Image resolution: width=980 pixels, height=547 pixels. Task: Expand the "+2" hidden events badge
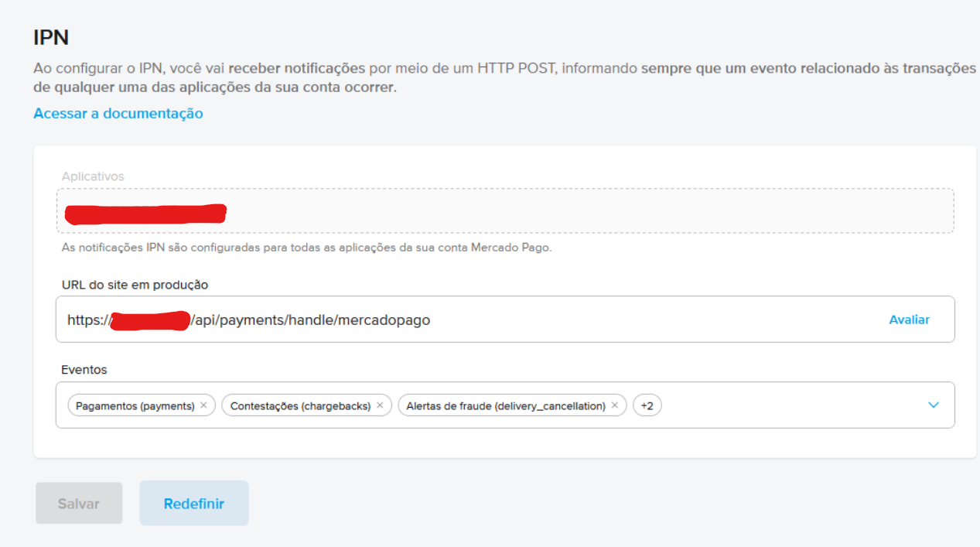647,405
